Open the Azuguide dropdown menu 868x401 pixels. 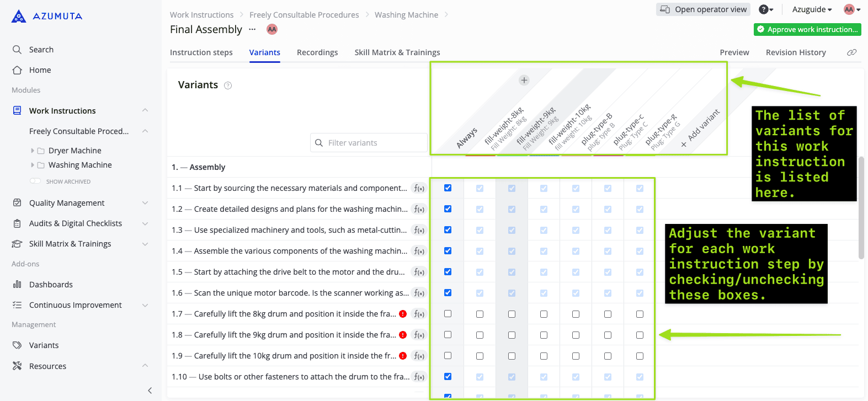click(812, 9)
